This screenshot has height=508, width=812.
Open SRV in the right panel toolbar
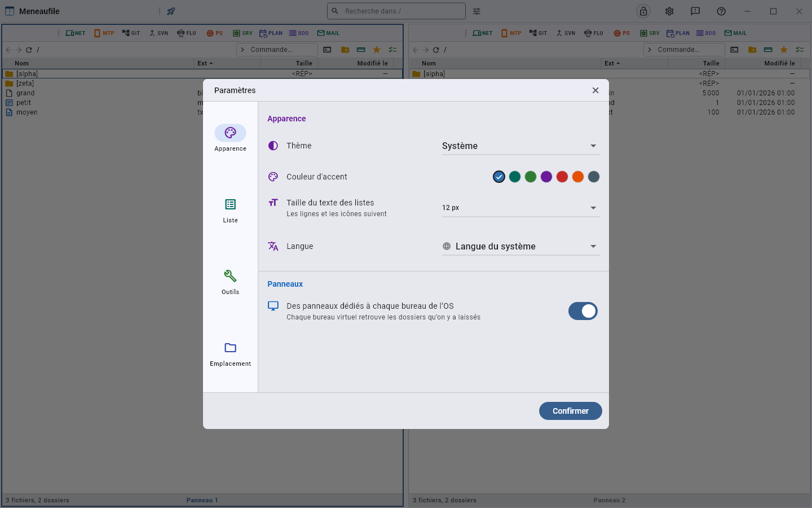650,33
